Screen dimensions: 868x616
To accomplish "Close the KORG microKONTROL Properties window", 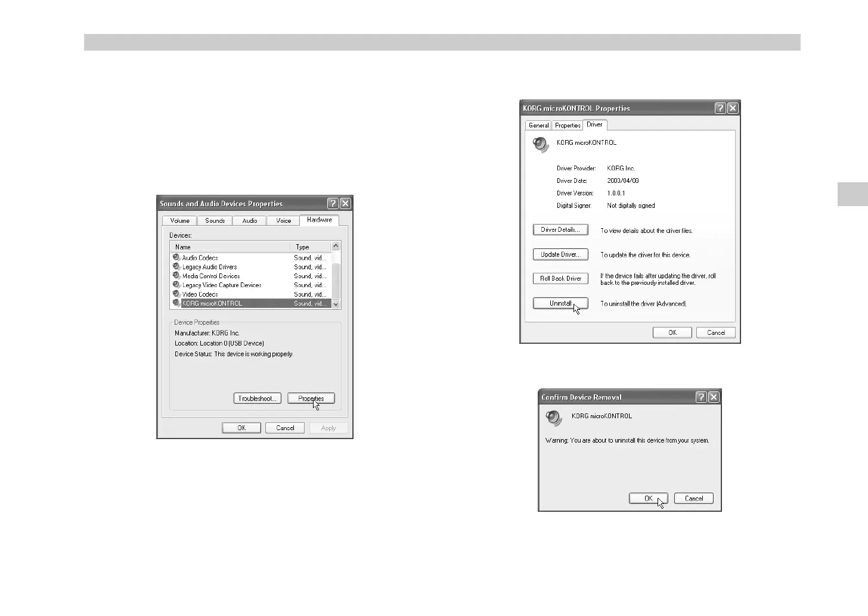I will click(733, 108).
